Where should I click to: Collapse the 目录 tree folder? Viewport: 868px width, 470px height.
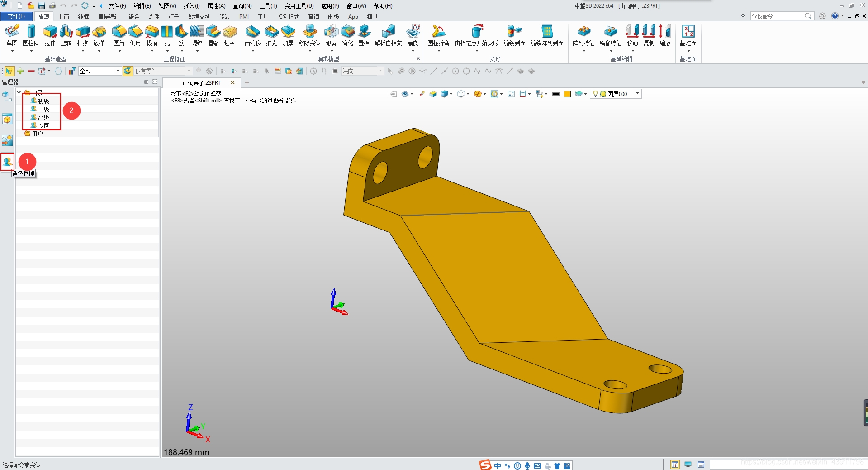click(19, 92)
